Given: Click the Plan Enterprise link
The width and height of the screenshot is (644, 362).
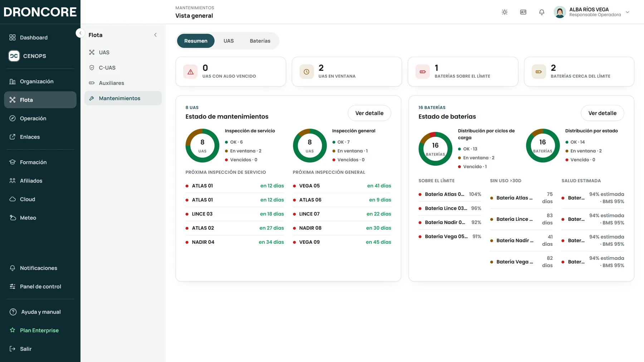Looking at the screenshot, I should [x=40, y=330].
